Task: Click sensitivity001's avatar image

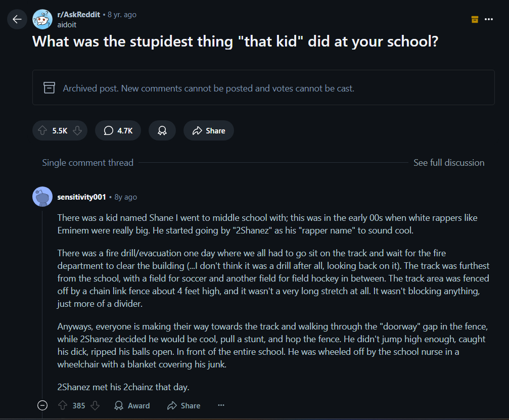Action: (x=42, y=197)
